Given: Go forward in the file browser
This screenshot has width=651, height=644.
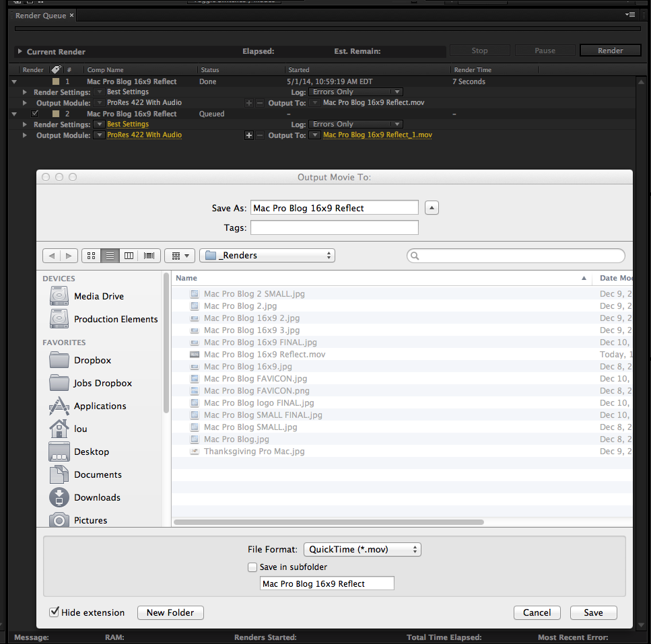Looking at the screenshot, I should click(69, 256).
